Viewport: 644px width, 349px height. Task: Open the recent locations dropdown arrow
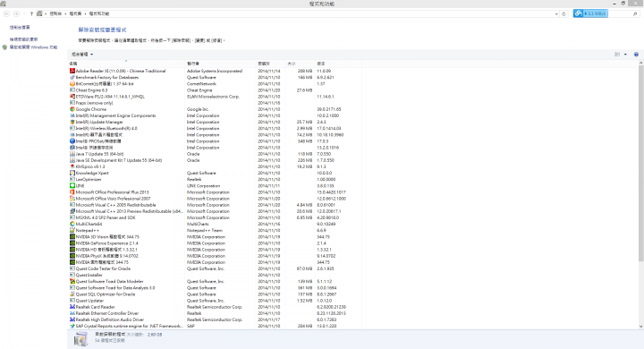24,13
